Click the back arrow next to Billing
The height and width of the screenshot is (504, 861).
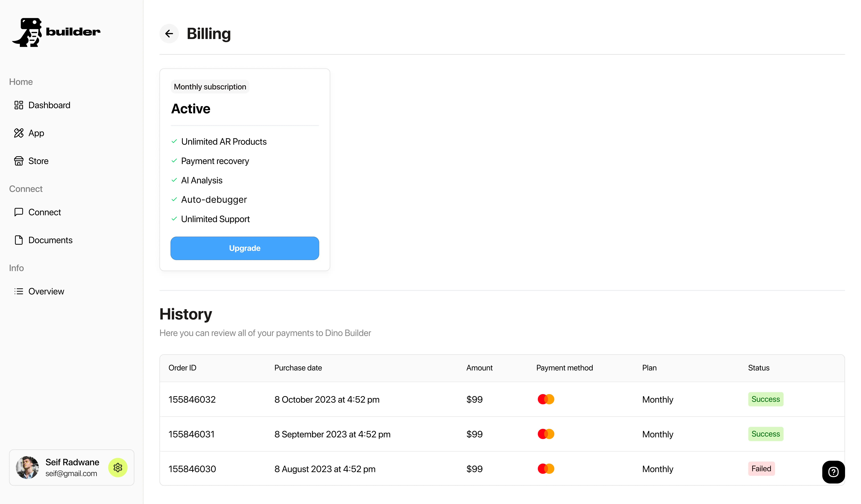point(169,33)
